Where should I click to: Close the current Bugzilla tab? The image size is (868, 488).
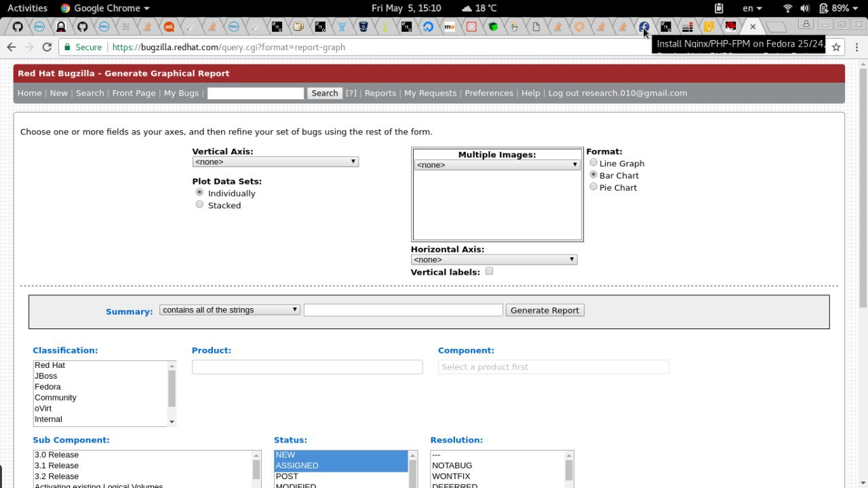(752, 27)
